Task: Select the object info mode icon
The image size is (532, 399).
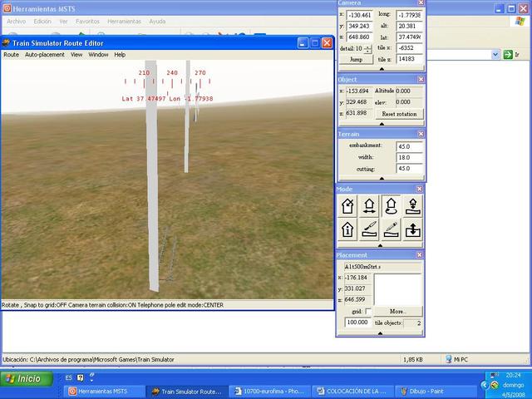Action: pos(347,229)
